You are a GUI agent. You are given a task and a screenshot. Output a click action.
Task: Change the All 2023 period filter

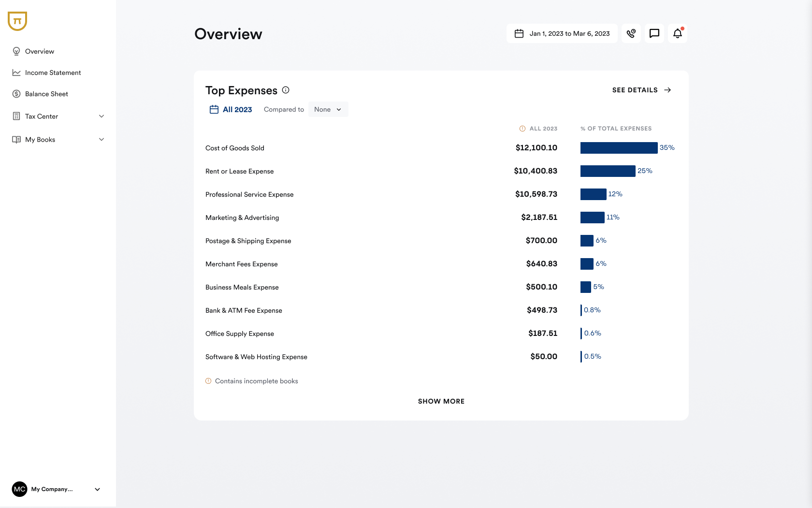[231, 110]
